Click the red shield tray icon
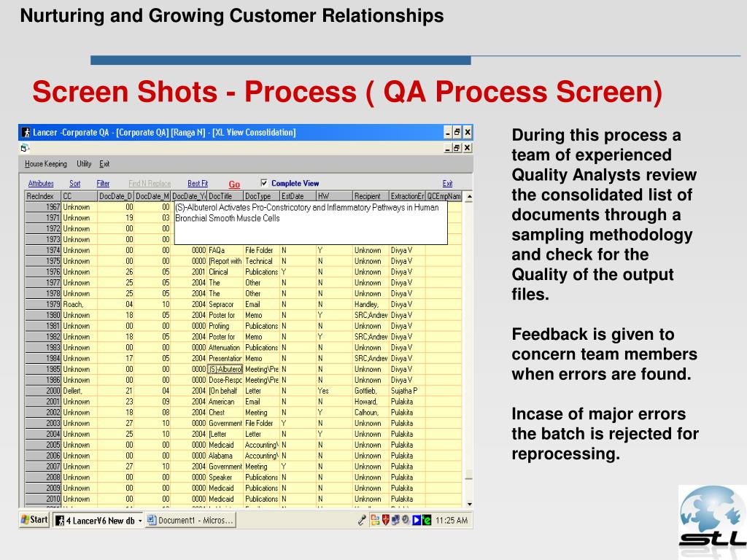The width and height of the screenshot is (747, 560). point(386,520)
